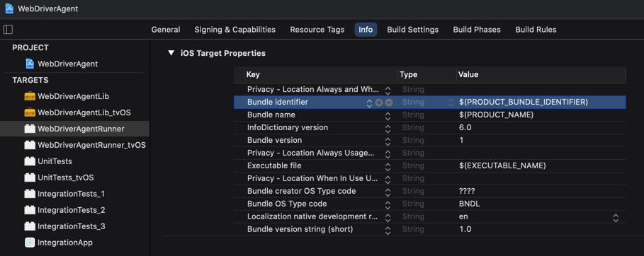Open the type stepper beside Bundle identifier value
The width and height of the screenshot is (644, 256).
pyautogui.click(x=451, y=103)
